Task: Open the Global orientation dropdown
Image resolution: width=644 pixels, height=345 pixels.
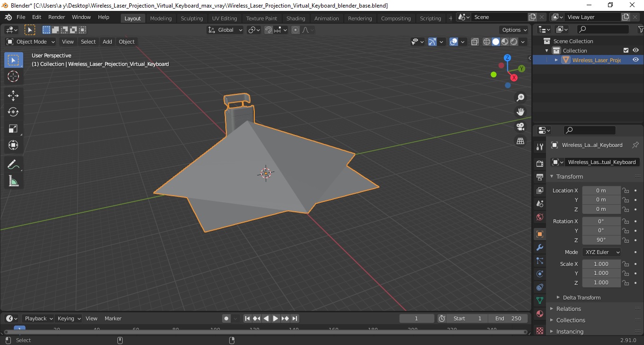Action: point(225,30)
